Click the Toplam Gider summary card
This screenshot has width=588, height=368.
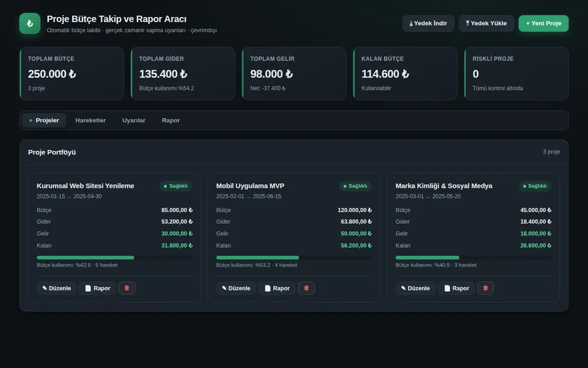tap(183, 74)
